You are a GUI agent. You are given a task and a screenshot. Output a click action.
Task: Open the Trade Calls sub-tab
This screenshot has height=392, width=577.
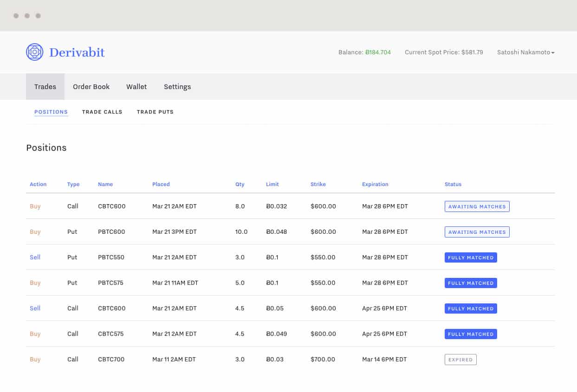(102, 112)
